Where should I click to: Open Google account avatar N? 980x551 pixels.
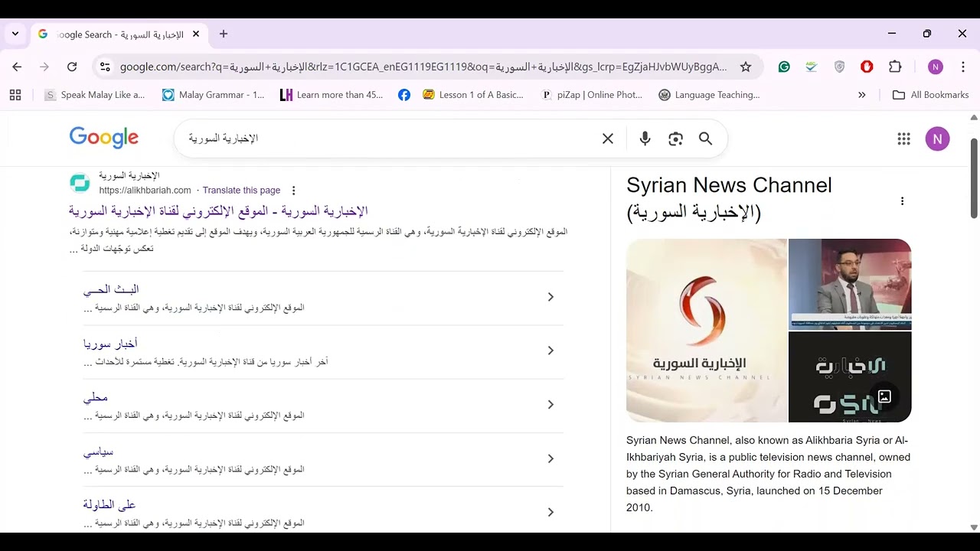937,139
